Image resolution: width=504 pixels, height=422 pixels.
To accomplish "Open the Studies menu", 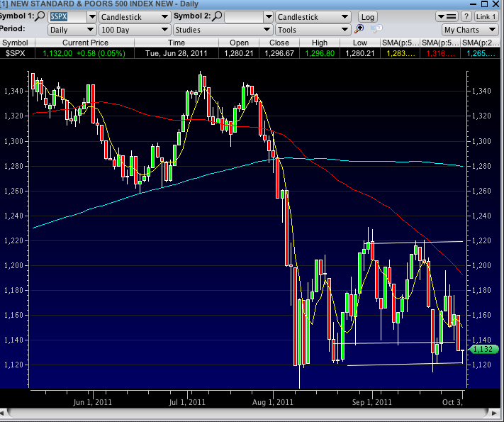I will pyautogui.click(x=223, y=30).
